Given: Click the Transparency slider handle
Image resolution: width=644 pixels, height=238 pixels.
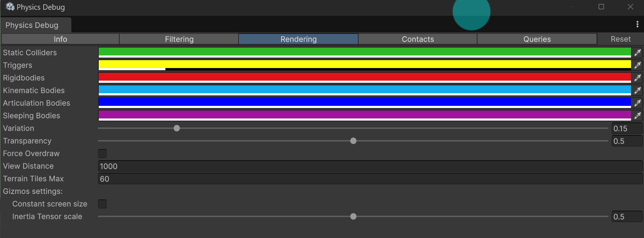Looking at the screenshot, I should [x=353, y=141].
